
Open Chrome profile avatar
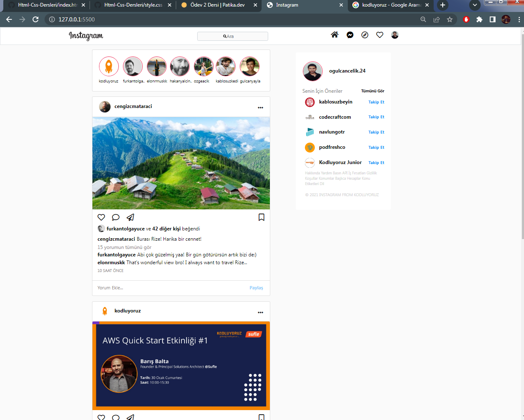click(x=506, y=19)
